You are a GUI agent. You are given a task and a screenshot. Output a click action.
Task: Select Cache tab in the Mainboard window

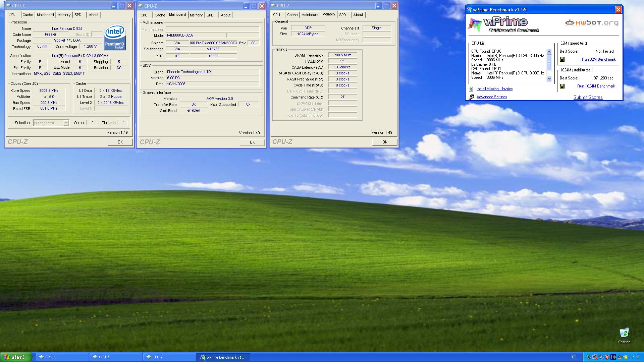(x=160, y=15)
